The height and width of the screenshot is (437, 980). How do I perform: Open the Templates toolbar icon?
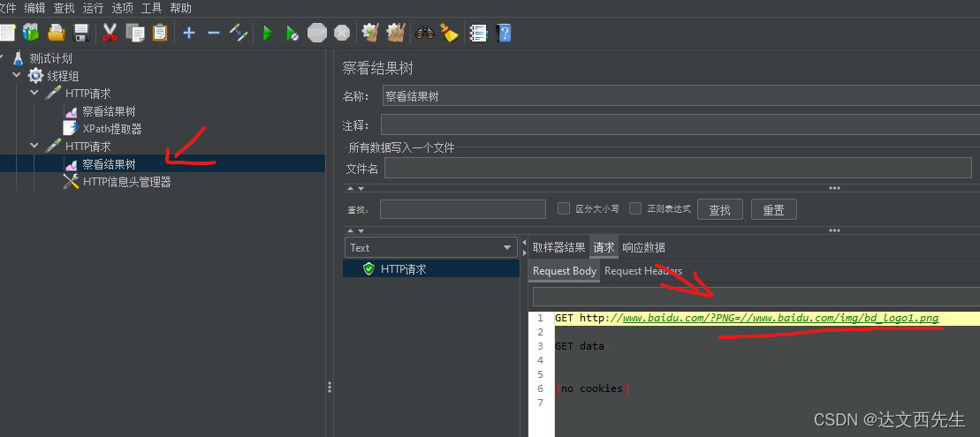tap(31, 33)
